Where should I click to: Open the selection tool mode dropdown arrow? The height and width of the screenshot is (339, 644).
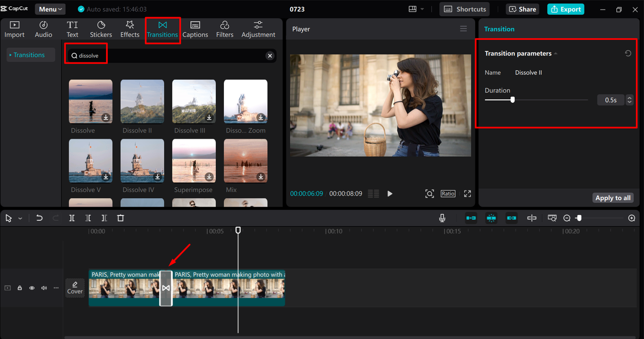pos(20,219)
